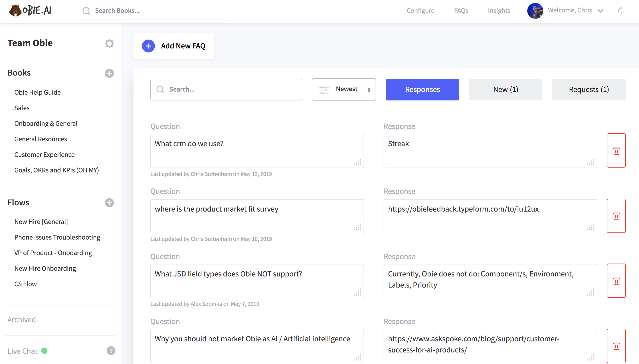The width and height of the screenshot is (639, 364).
Task: Edit the 'Currently, Obie does not do' response
Action: pyautogui.click(x=490, y=281)
